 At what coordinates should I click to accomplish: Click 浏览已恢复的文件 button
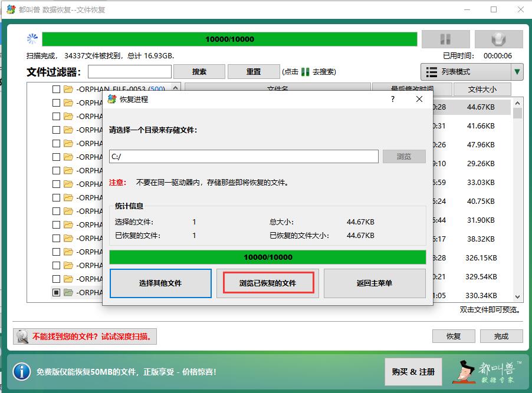268,283
